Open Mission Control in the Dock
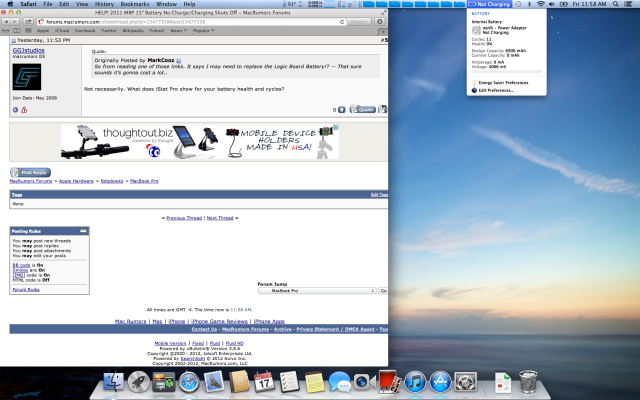The image size is (640, 400). coord(164,382)
